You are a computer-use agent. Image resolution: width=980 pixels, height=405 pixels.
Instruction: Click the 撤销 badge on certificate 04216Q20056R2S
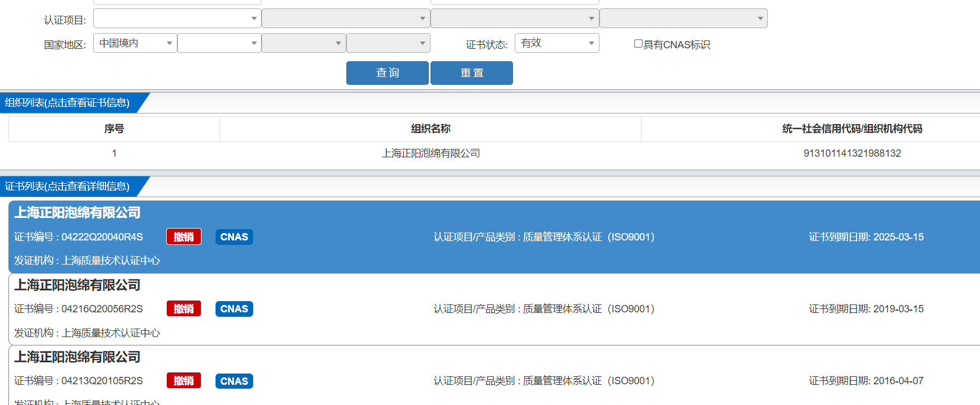click(x=184, y=309)
